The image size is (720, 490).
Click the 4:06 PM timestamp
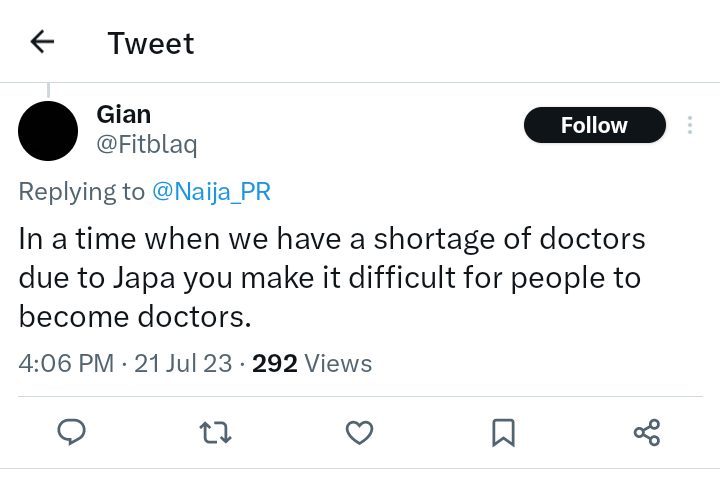pyautogui.click(x=66, y=363)
